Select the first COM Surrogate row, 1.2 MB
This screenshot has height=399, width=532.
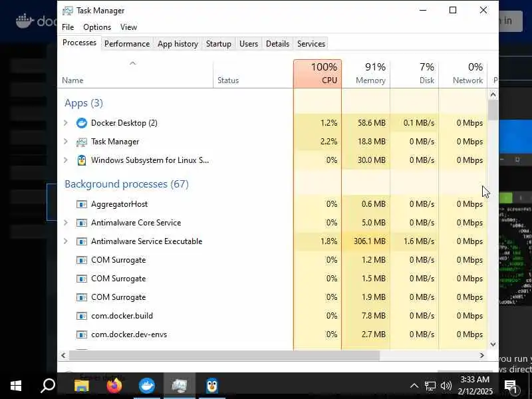(x=272, y=260)
